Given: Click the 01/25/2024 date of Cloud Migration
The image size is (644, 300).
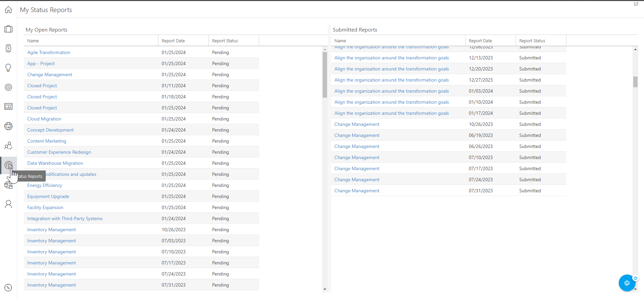Looking at the screenshot, I should click(173, 119).
